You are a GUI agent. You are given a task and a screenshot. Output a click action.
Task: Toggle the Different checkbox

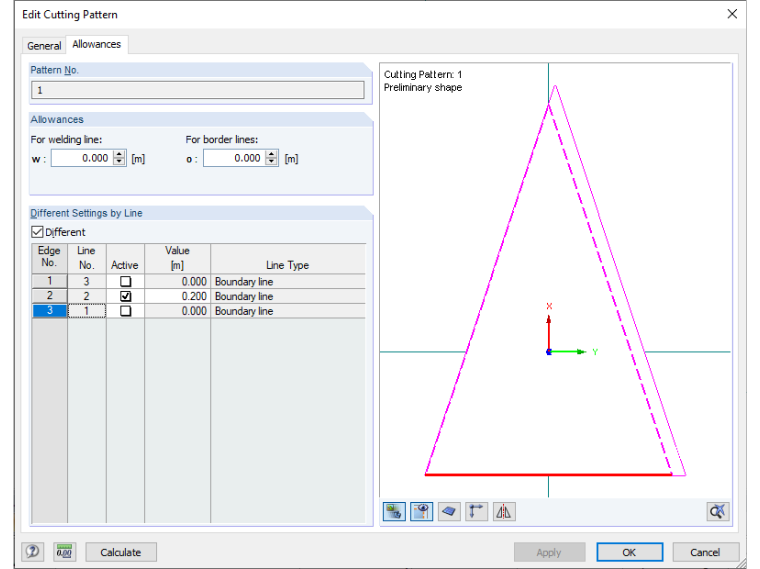tap(37, 232)
